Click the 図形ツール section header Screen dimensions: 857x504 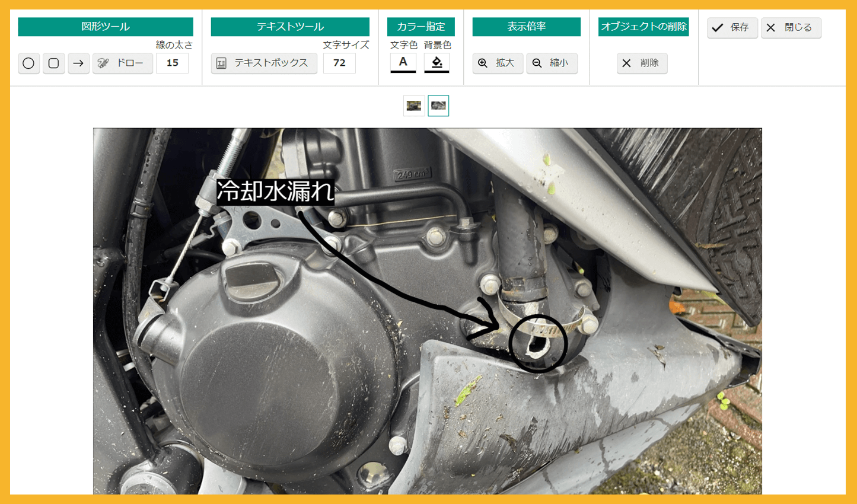(106, 27)
